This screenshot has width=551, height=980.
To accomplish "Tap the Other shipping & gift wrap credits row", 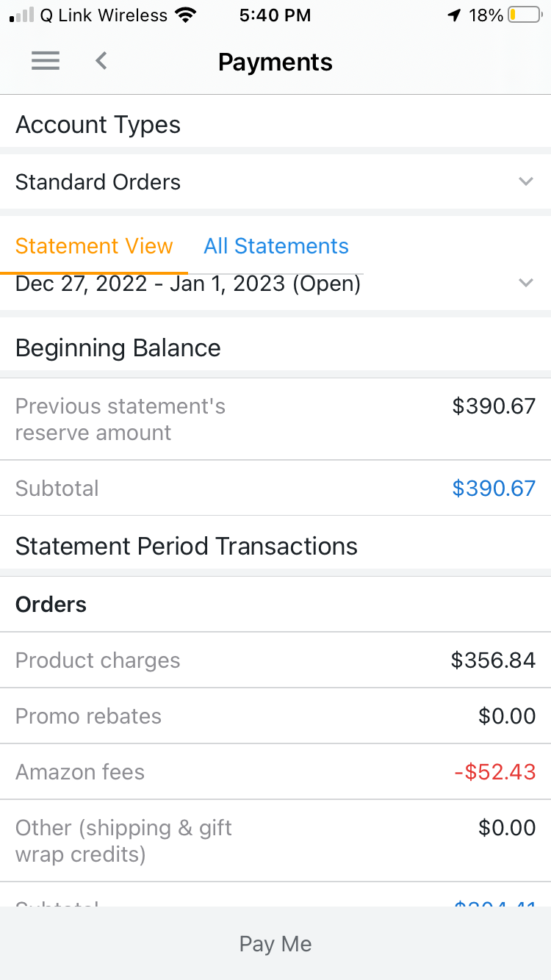I will click(275, 840).
